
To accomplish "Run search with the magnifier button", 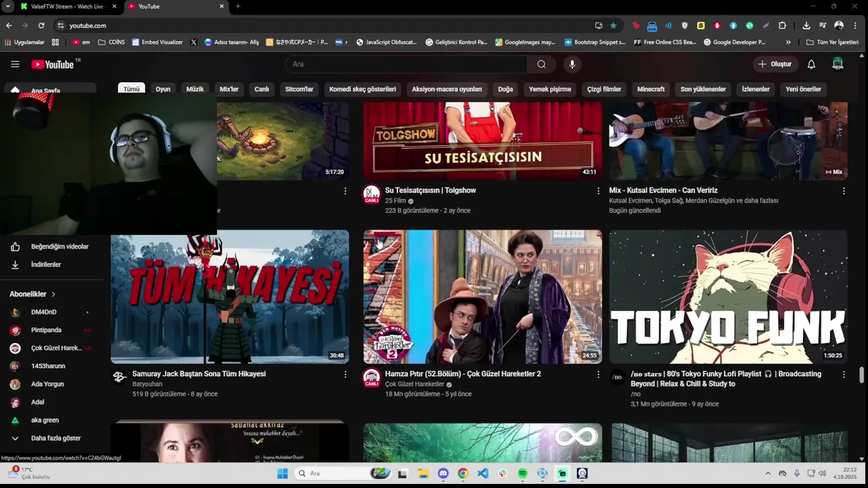I will tap(541, 64).
